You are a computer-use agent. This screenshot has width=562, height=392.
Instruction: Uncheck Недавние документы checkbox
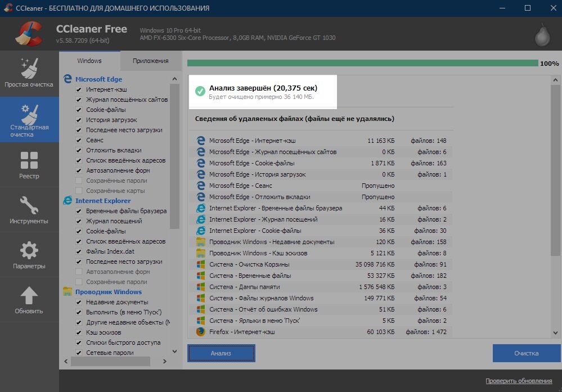(79, 302)
